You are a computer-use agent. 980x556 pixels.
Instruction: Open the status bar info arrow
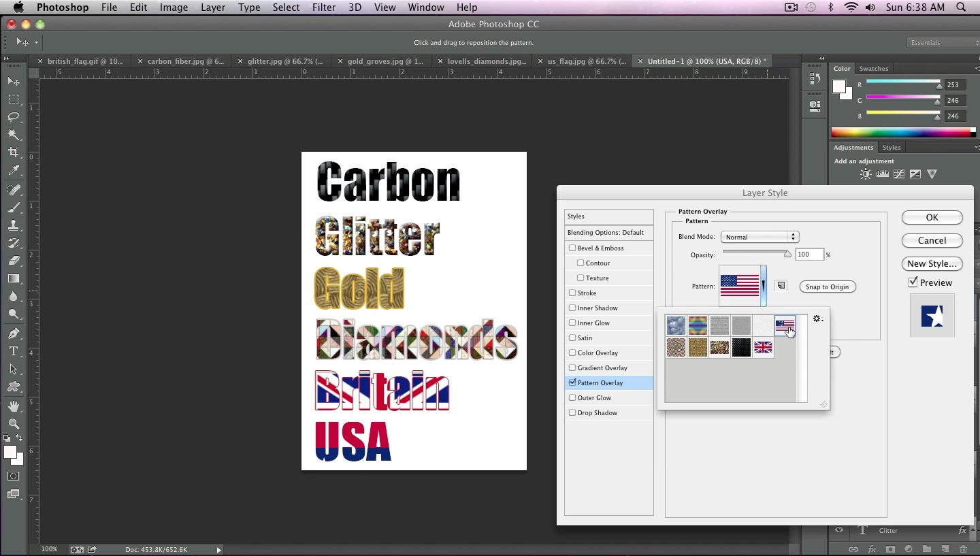pos(218,549)
